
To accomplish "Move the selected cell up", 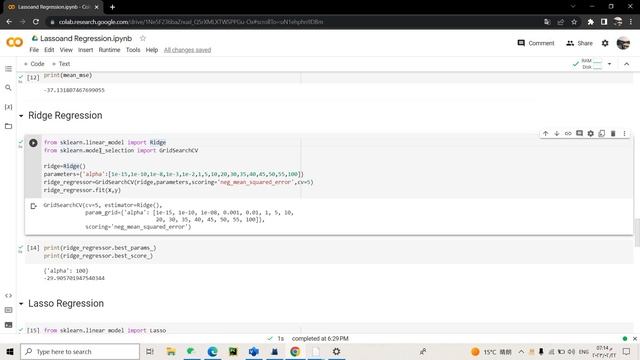I will click(x=545, y=133).
